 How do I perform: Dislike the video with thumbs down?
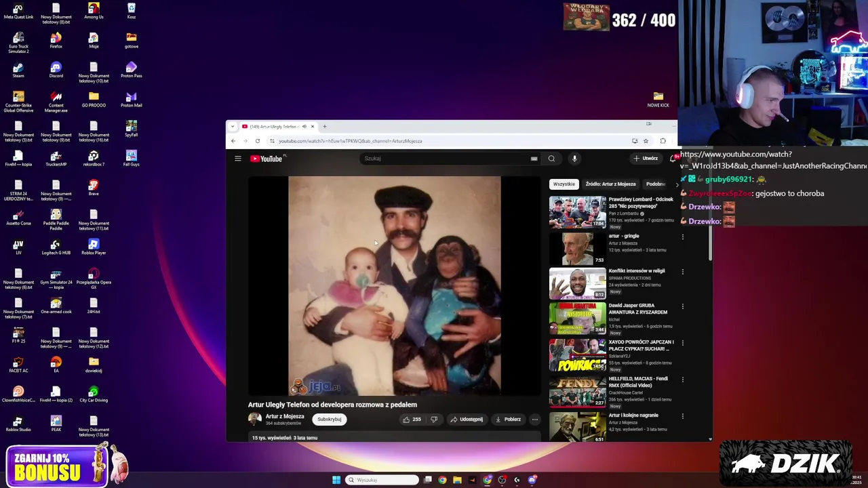click(x=434, y=420)
